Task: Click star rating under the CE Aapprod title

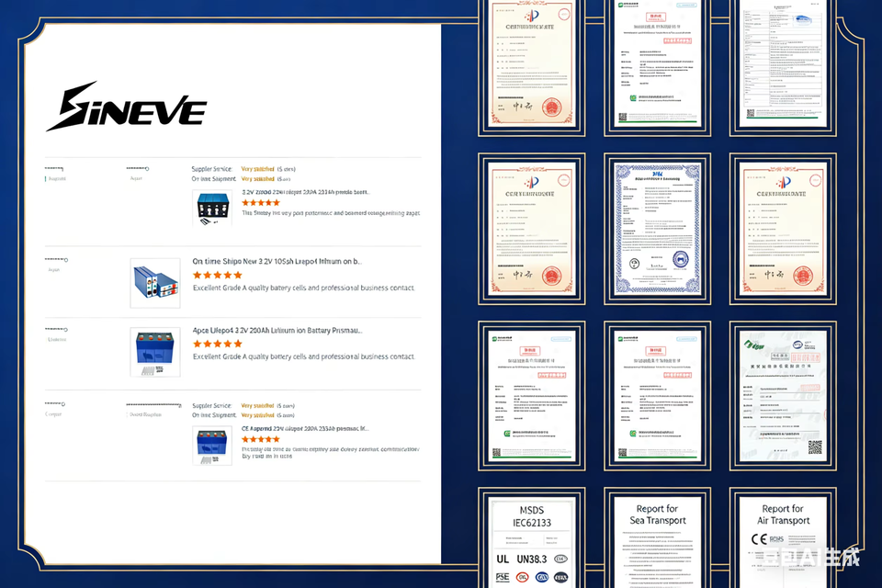Action: pyautogui.click(x=260, y=439)
